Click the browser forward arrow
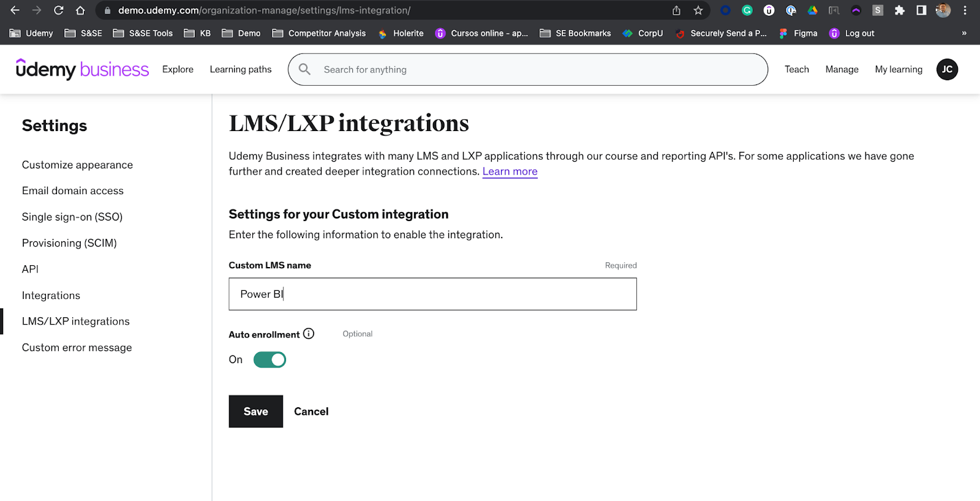 tap(37, 10)
